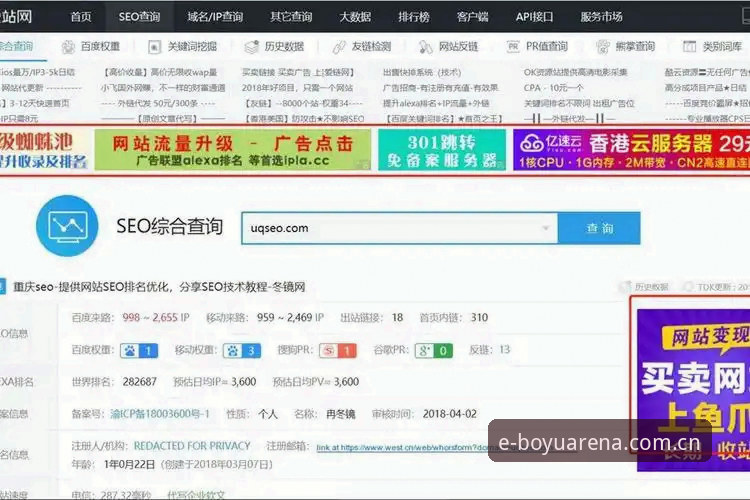Expand the domain input history dropdown arrow

click(546, 228)
